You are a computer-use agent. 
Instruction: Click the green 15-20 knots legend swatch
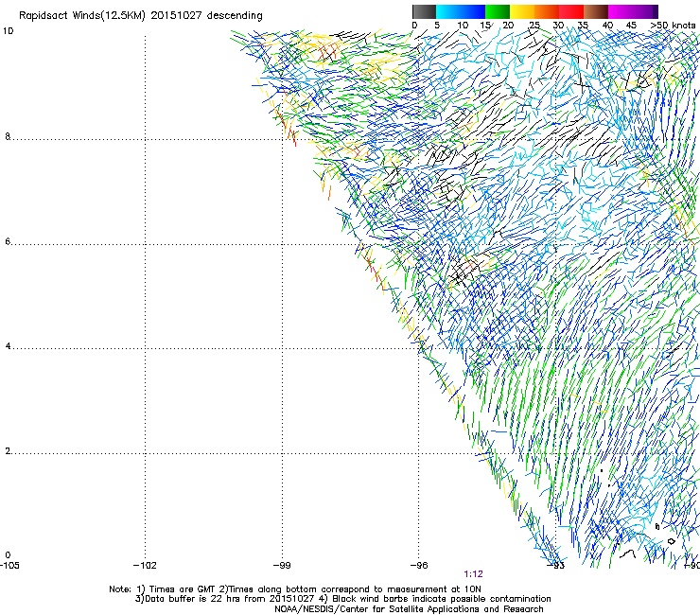(x=498, y=11)
